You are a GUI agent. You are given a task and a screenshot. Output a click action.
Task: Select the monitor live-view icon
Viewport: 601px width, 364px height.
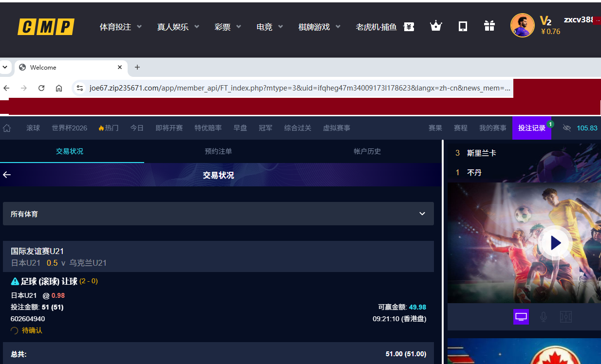click(521, 317)
